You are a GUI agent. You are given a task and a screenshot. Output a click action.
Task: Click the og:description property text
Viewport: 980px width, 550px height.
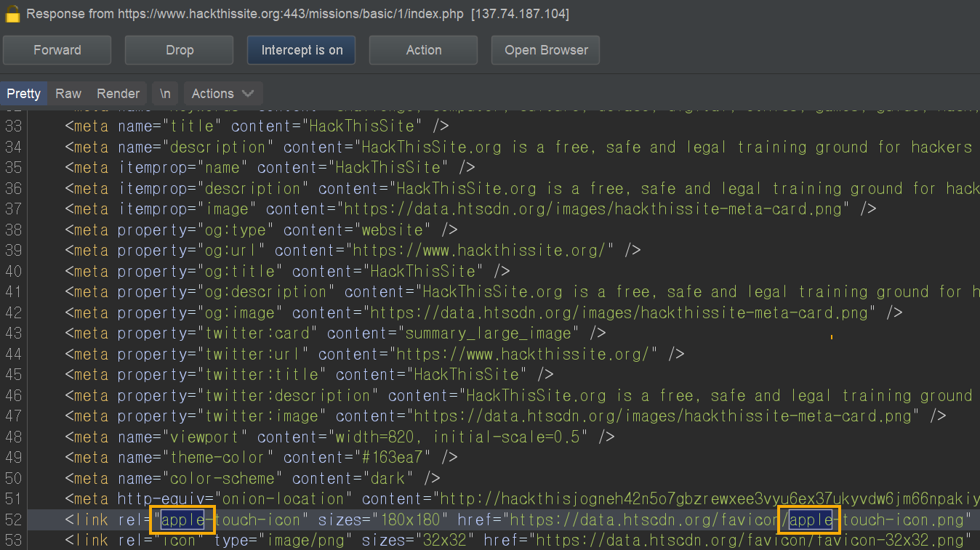[x=227, y=292]
